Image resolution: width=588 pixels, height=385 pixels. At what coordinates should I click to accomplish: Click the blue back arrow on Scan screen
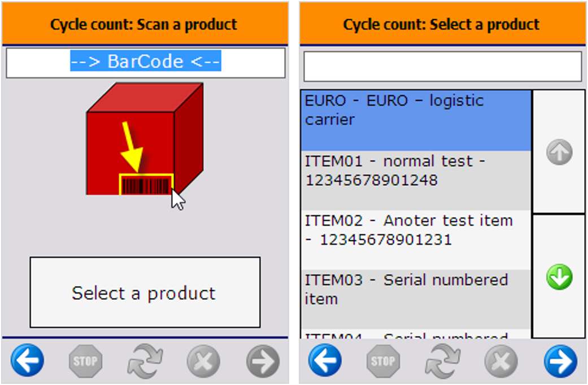tap(27, 361)
